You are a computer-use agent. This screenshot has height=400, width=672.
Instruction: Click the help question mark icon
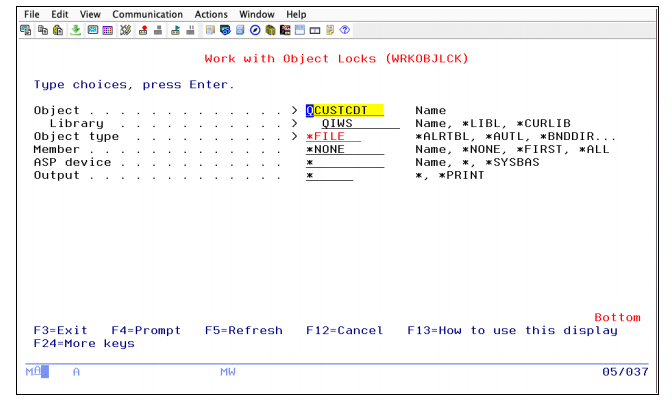(344, 30)
